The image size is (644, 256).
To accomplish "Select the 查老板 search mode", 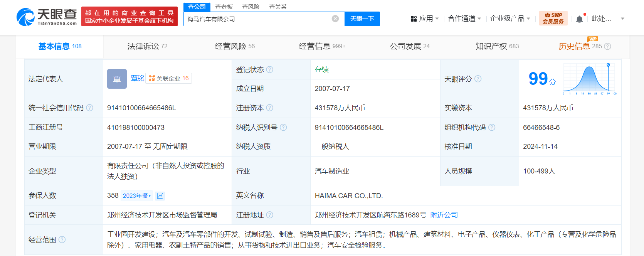I will tap(224, 7).
